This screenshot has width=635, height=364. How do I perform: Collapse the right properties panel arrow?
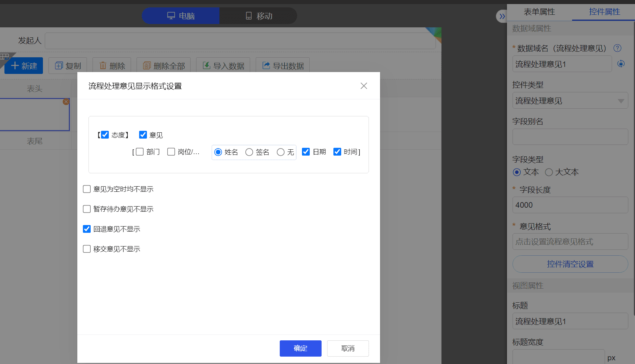pyautogui.click(x=502, y=16)
